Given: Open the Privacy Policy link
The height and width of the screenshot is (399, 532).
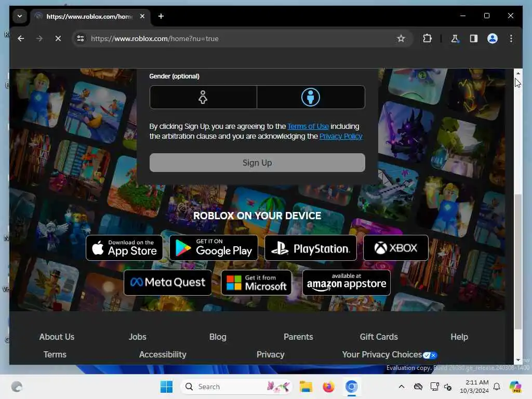Looking at the screenshot, I should click(341, 136).
